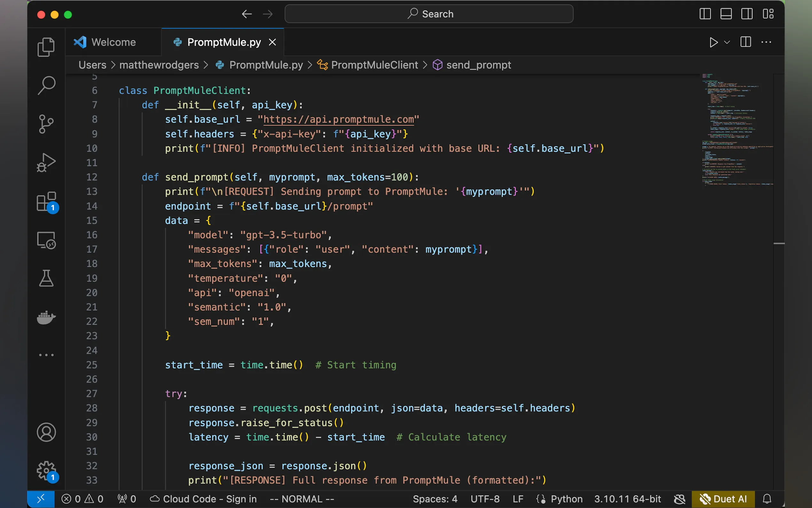The height and width of the screenshot is (508, 812).
Task: Open the Explorer view in the activity bar
Action: click(x=46, y=47)
